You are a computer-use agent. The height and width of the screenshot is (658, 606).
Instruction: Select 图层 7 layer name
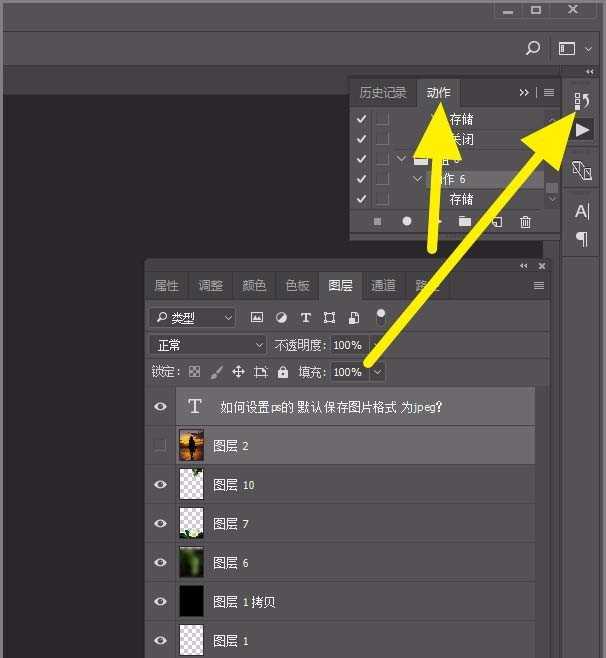(x=231, y=524)
